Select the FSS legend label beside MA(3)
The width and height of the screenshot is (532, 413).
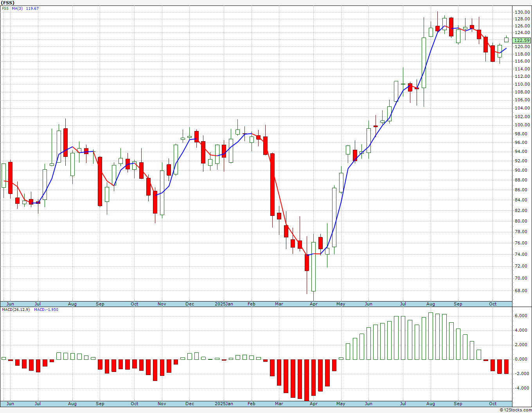click(5, 8)
